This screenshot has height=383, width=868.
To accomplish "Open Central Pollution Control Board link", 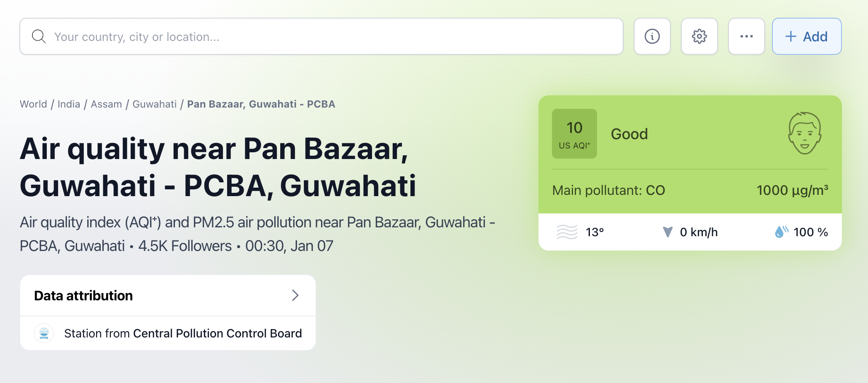I will point(217,333).
